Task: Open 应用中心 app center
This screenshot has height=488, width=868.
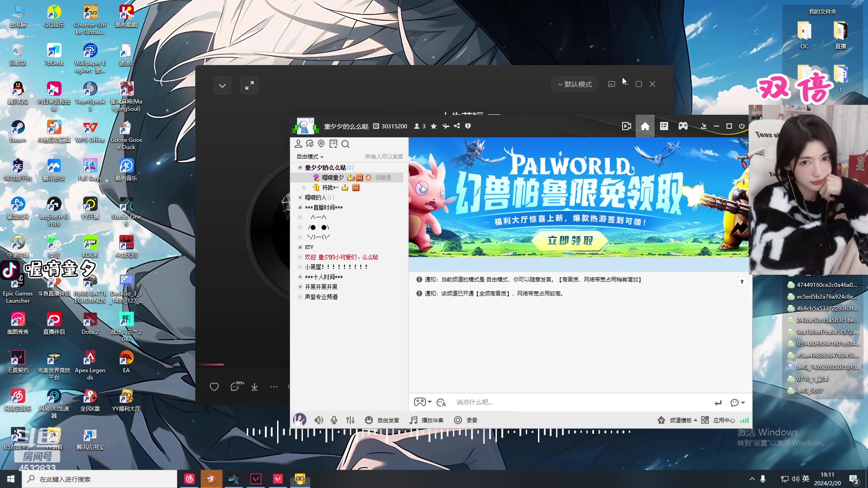Action: click(x=718, y=420)
